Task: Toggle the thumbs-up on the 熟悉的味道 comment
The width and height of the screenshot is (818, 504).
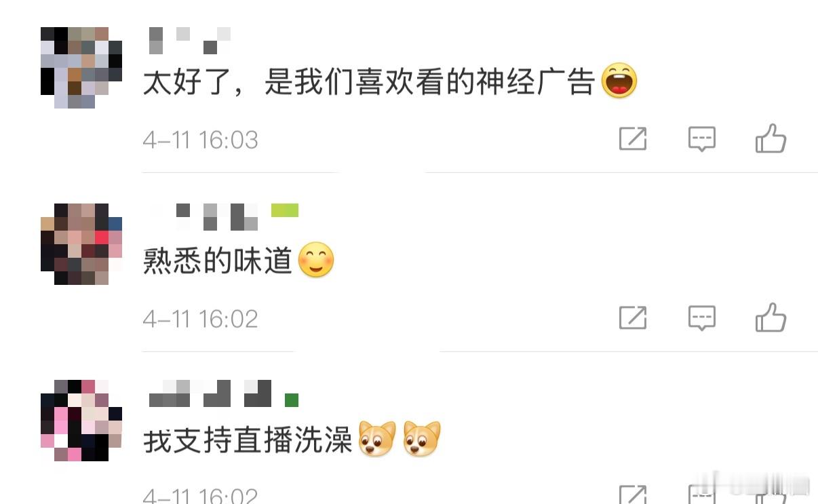Action: (771, 317)
